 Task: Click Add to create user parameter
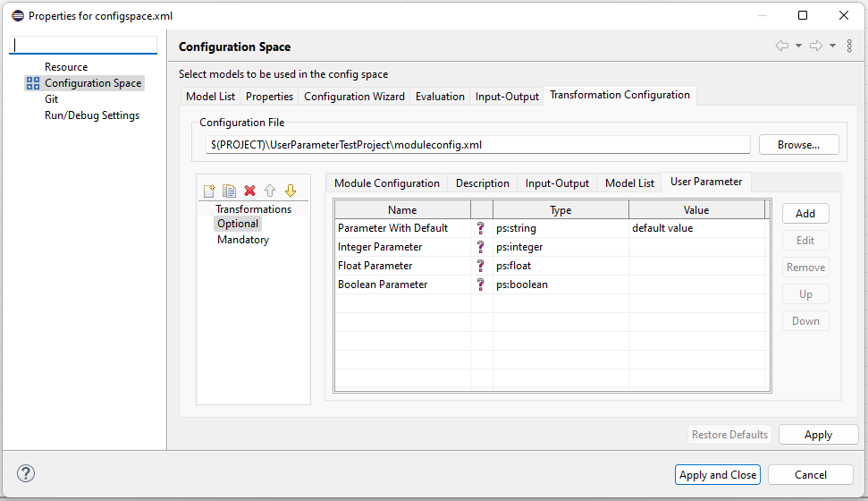(x=805, y=214)
